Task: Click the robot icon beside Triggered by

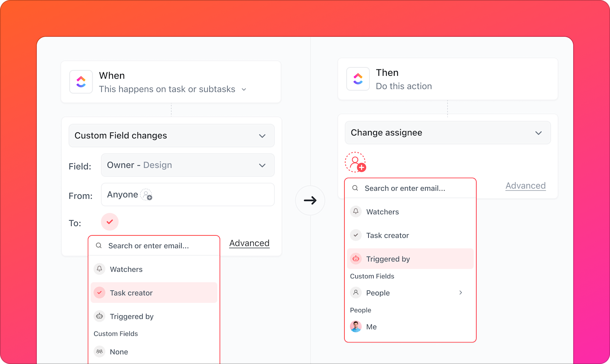Action: (x=356, y=258)
